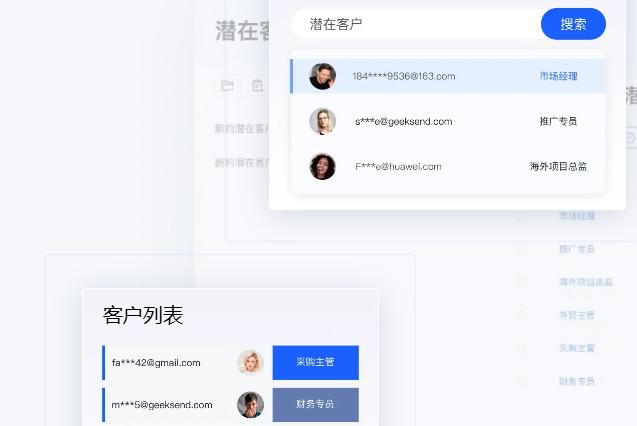
Task: Tick checkbox beside background 推广专员 row
Action: coord(521,249)
